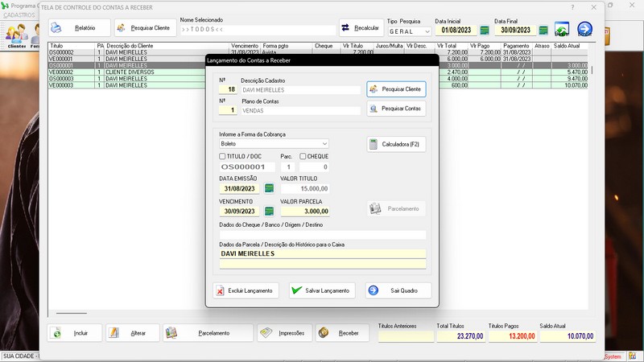
Task: Click the Vlr Total column header
Action: point(452,46)
